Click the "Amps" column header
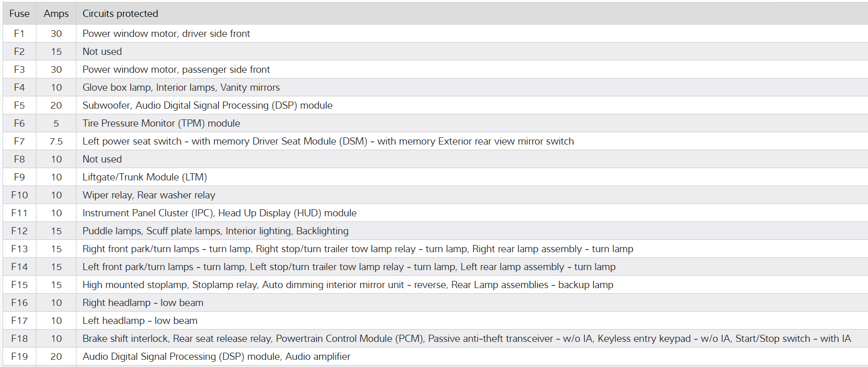The height and width of the screenshot is (367, 868). [56, 14]
